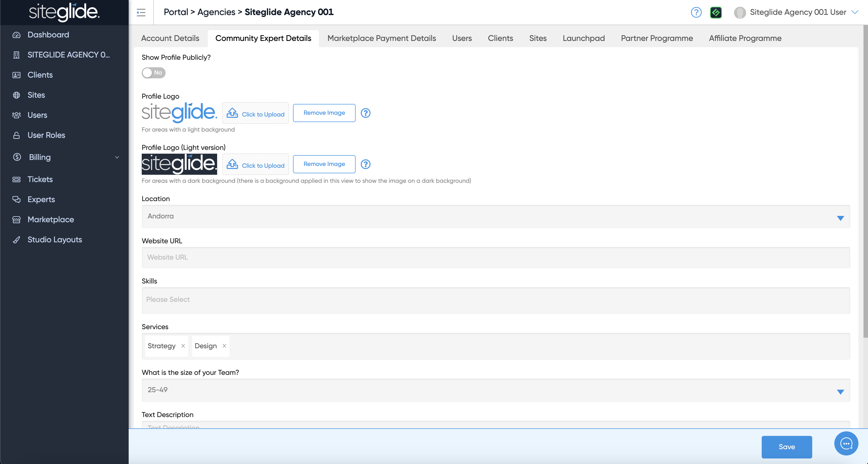This screenshot has height=464, width=868.
Task: Open the Partner Programme tab
Action: tap(657, 38)
